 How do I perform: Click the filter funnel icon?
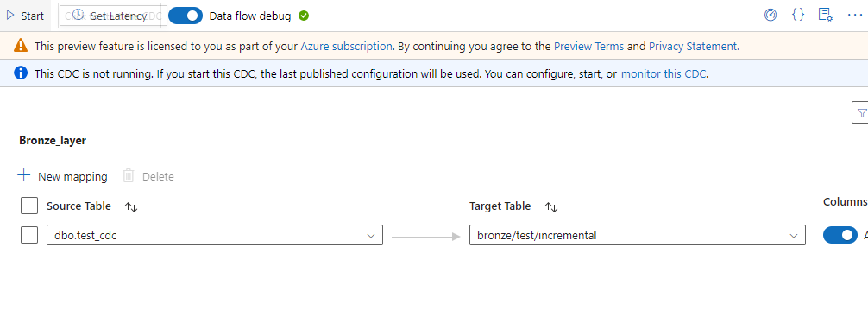coord(861,113)
